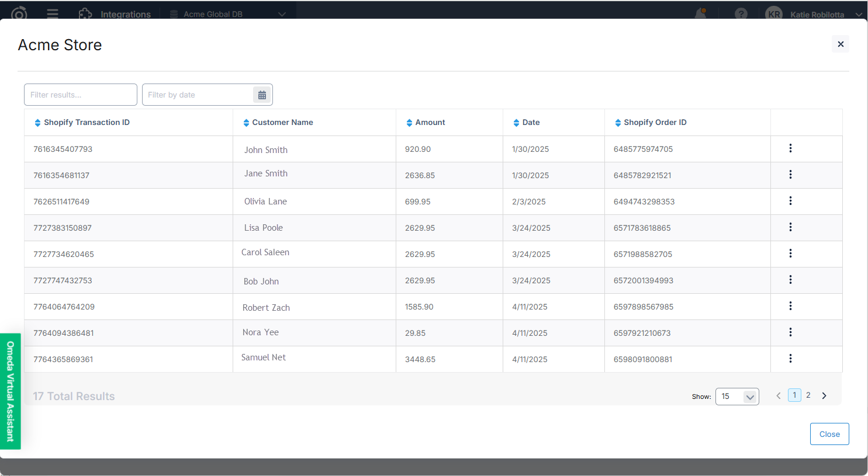Focus the Filter by date field
Screen dimensions: 868x476
tap(198, 95)
